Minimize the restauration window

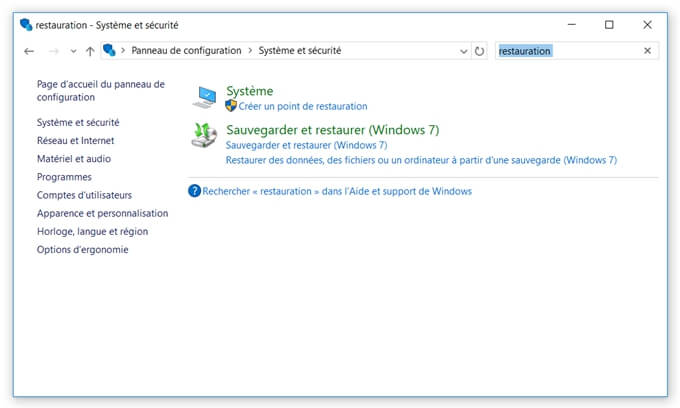point(572,25)
